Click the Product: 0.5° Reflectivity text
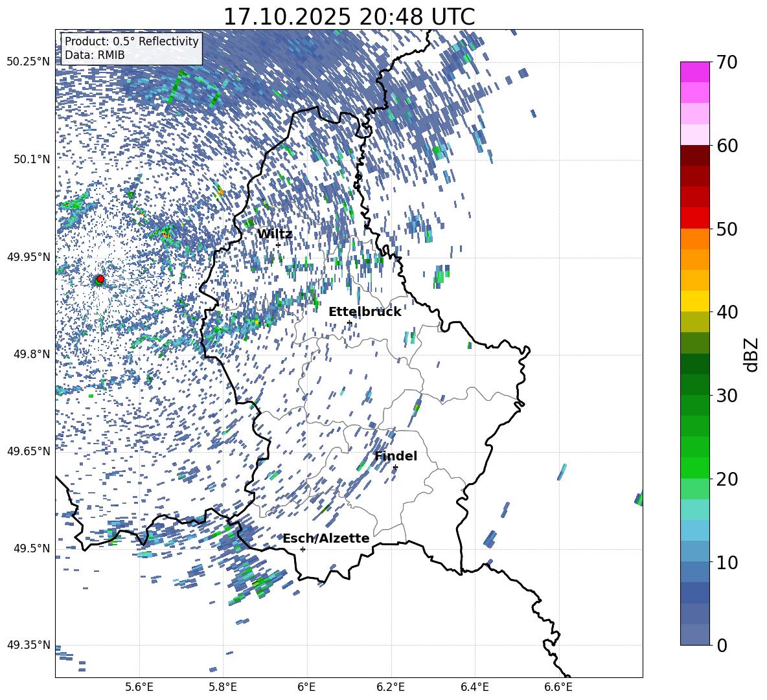Screen dimensions: 767x700 coord(132,41)
